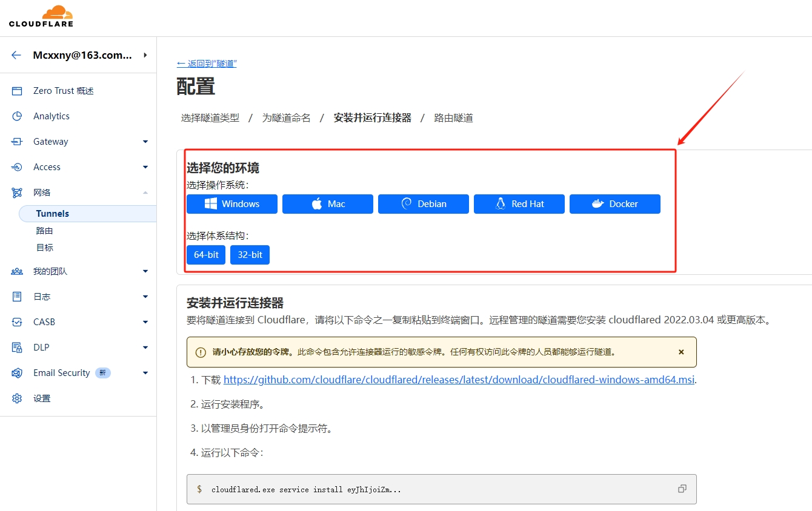Image resolution: width=812 pixels, height=511 pixels.
Task: Click the Gateway sidebar icon
Action: tap(17, 142)
